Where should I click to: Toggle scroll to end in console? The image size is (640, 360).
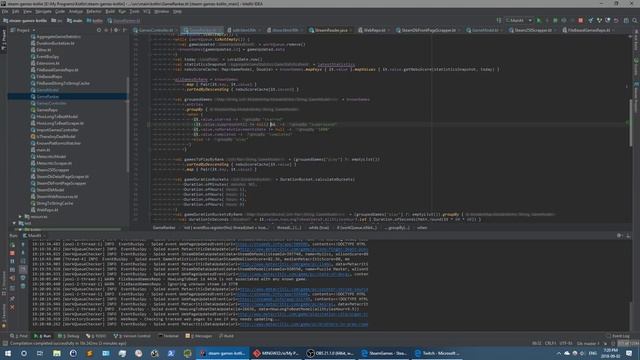23,270
